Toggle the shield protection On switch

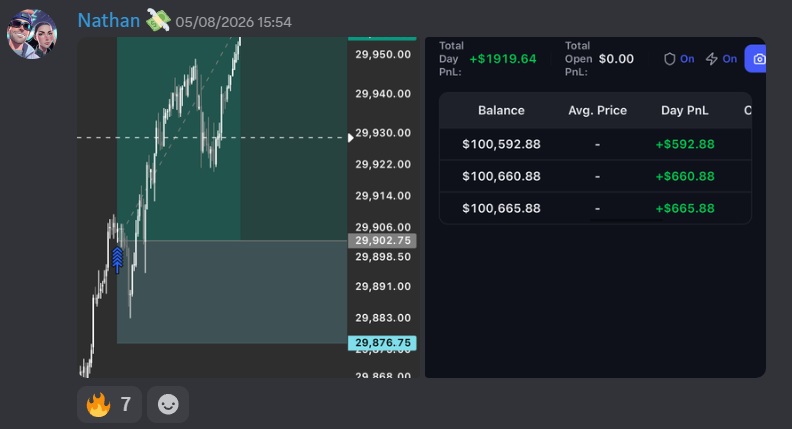click(679, 59)
